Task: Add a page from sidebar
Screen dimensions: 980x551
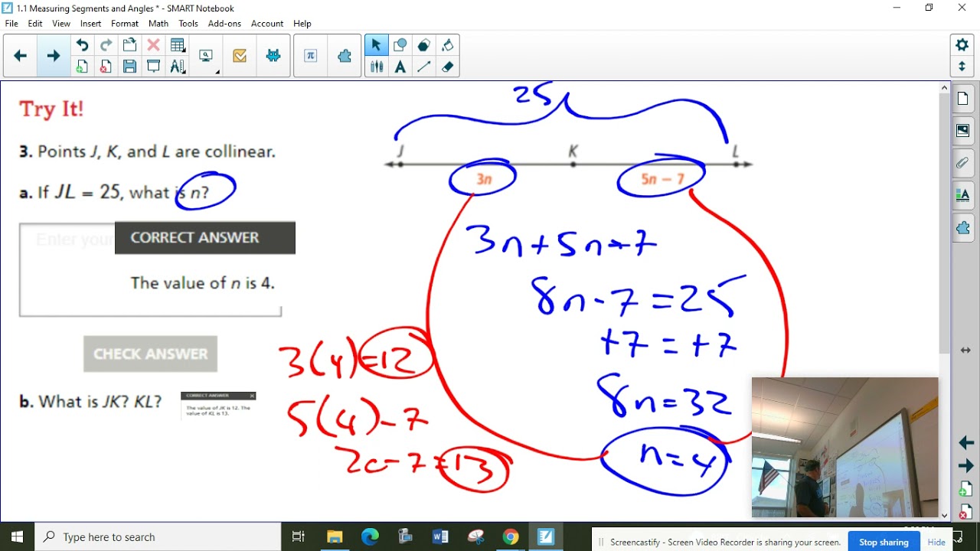Action: [965, 490]
